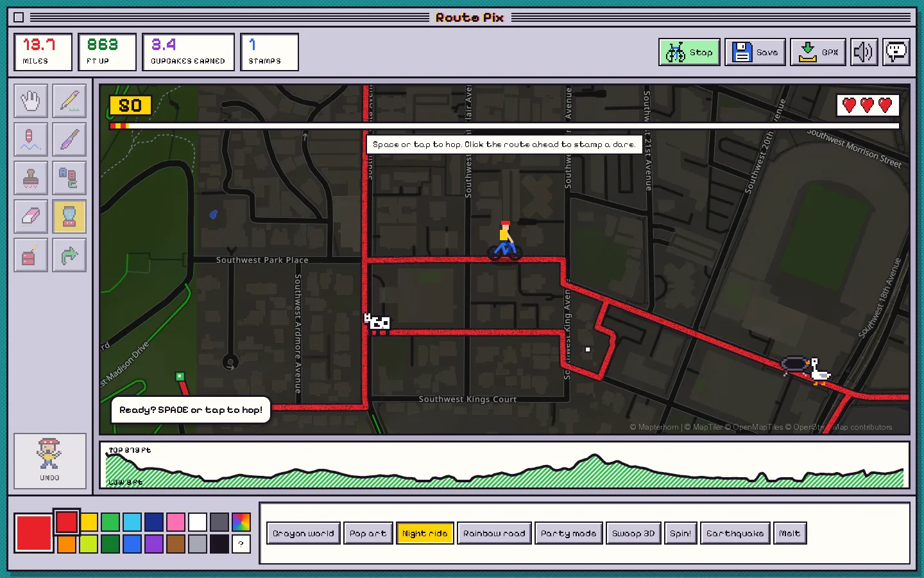Select the ABC text blocks tool
This screenshot has width=924, height=578.
click(69, 179)
